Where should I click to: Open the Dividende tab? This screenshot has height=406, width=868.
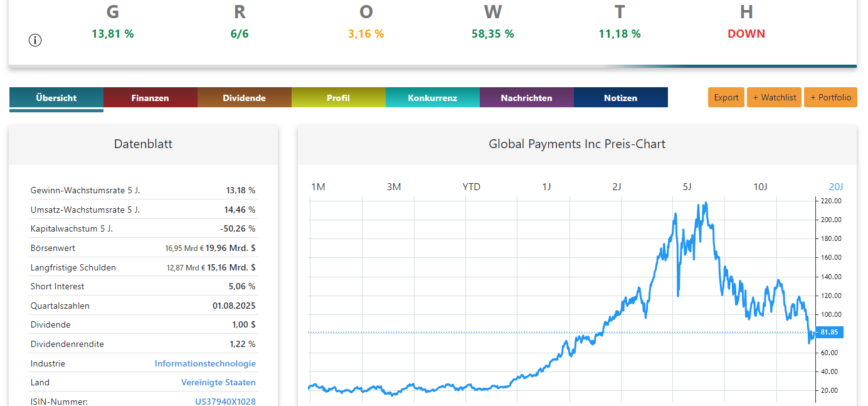[x=245, y=98]
